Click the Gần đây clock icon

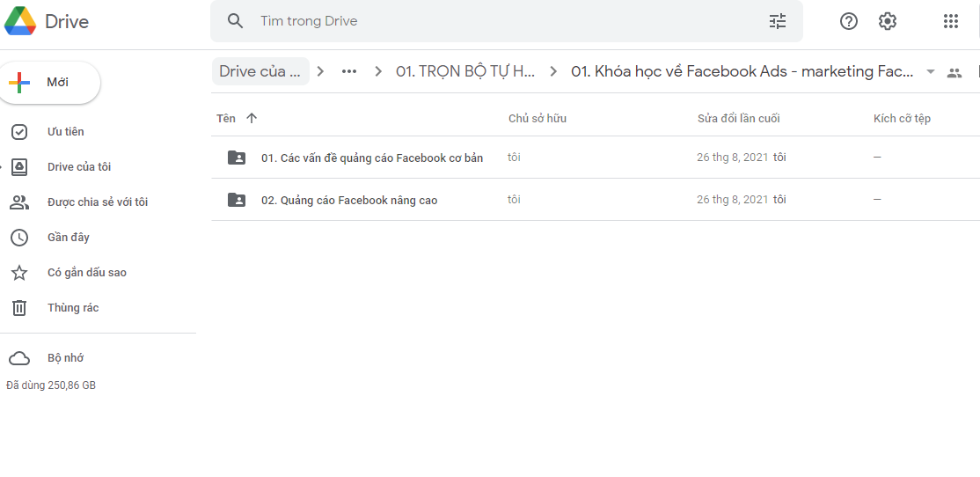(x=19, y=238)
